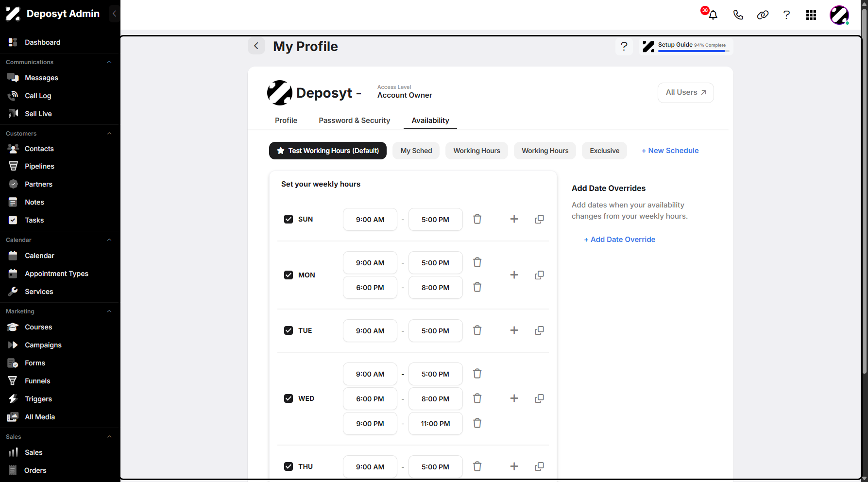868x482 pixels.
Task: Delete Tuesday time slot
Action: point(477,330)
